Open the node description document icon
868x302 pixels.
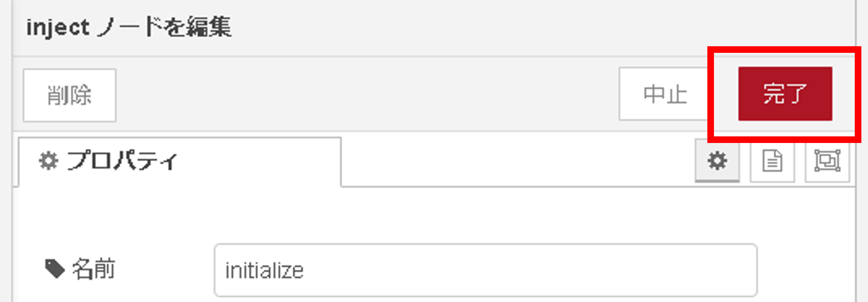772,161
